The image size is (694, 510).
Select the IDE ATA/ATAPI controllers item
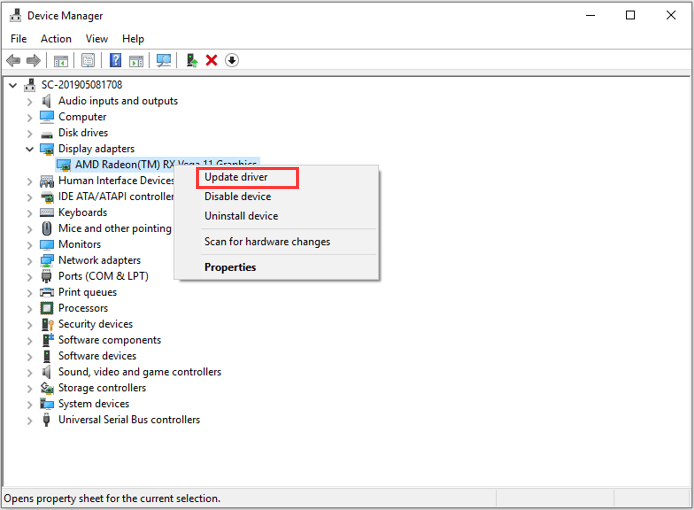coord(116,197)
